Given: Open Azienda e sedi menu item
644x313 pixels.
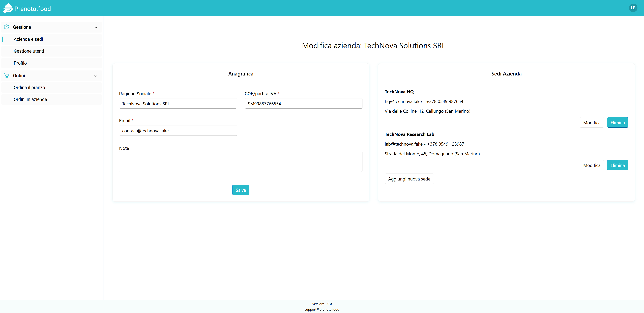Looking at the screenshot, I should pyautogui.click(x=28, y=39).
